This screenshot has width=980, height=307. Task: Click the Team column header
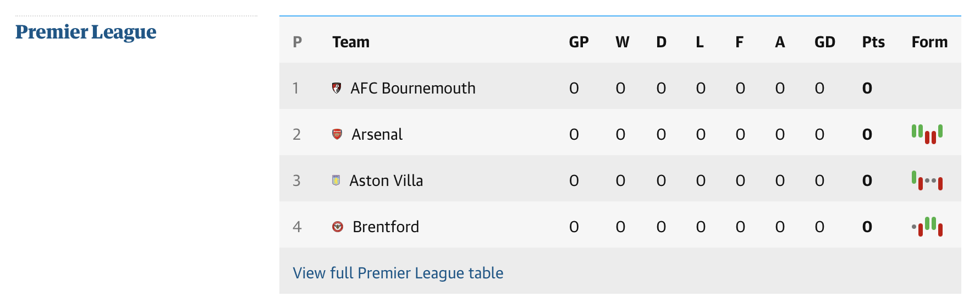351,42
